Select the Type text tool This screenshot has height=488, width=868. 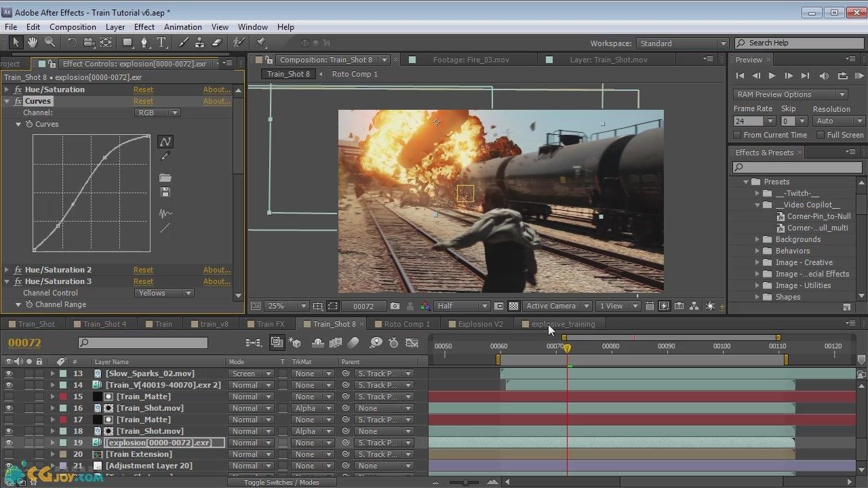pyautogui.click(x=161, y=43)
